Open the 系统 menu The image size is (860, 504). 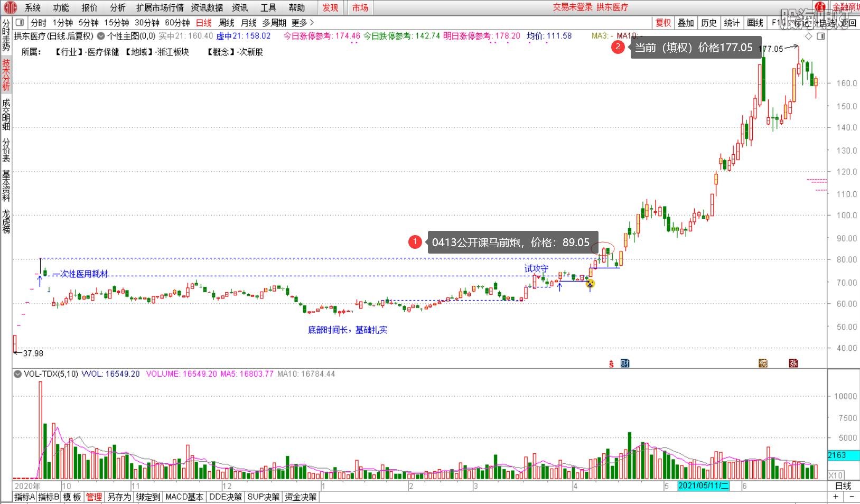coord(33,7)
